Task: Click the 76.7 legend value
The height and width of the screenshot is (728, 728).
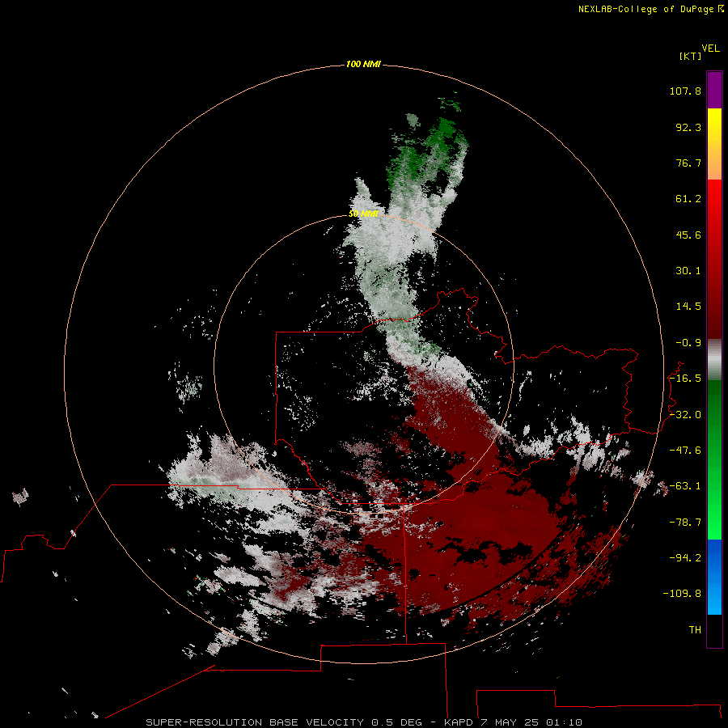Action: [688, 163]
